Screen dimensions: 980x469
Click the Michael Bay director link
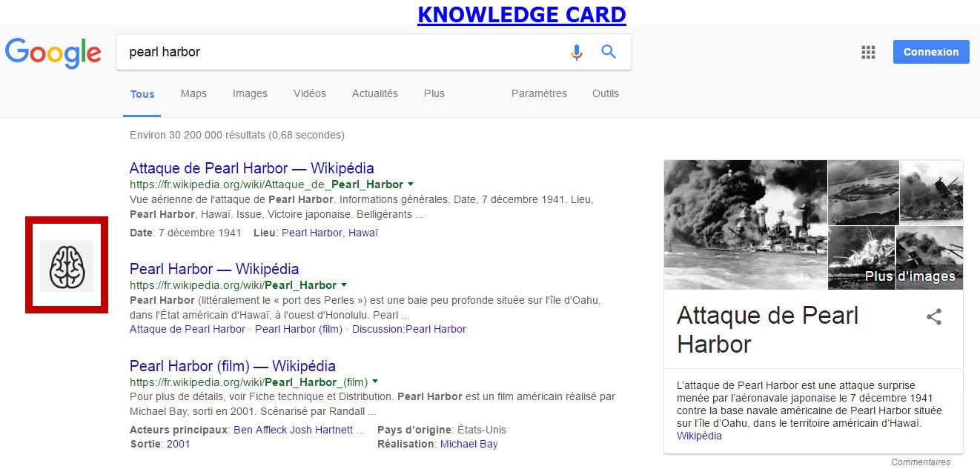point(469,444)
